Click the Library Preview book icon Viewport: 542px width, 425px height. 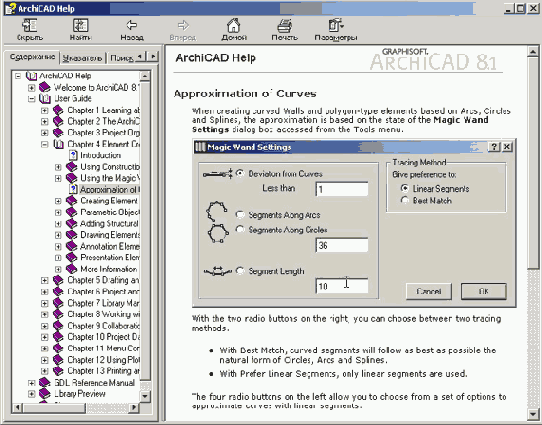click(x=45, y=393)
